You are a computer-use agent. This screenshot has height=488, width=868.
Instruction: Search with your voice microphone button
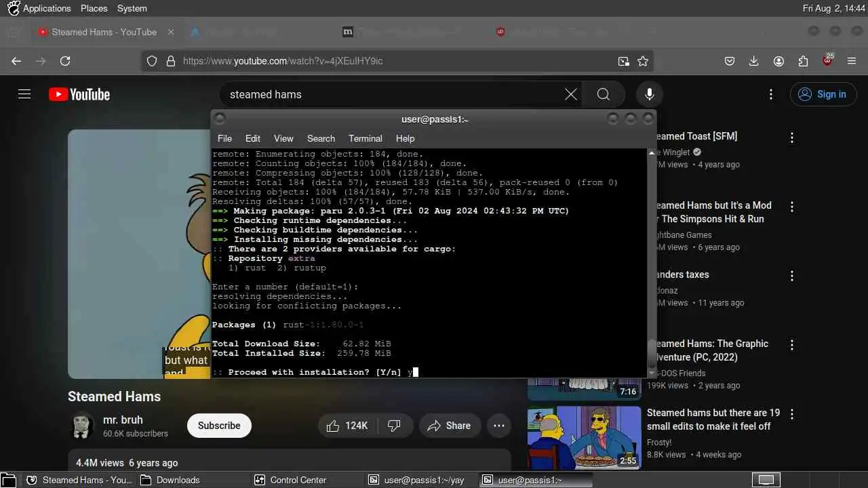pos(650,94)
